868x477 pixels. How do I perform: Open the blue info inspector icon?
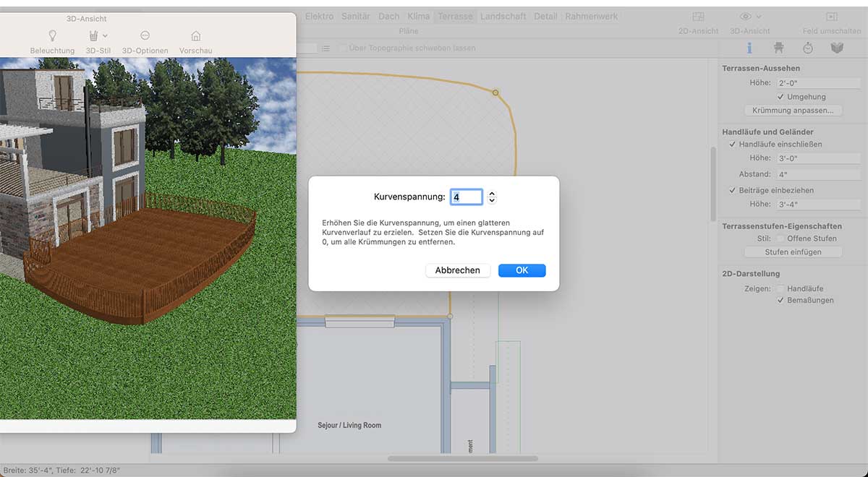pos(749,48)
